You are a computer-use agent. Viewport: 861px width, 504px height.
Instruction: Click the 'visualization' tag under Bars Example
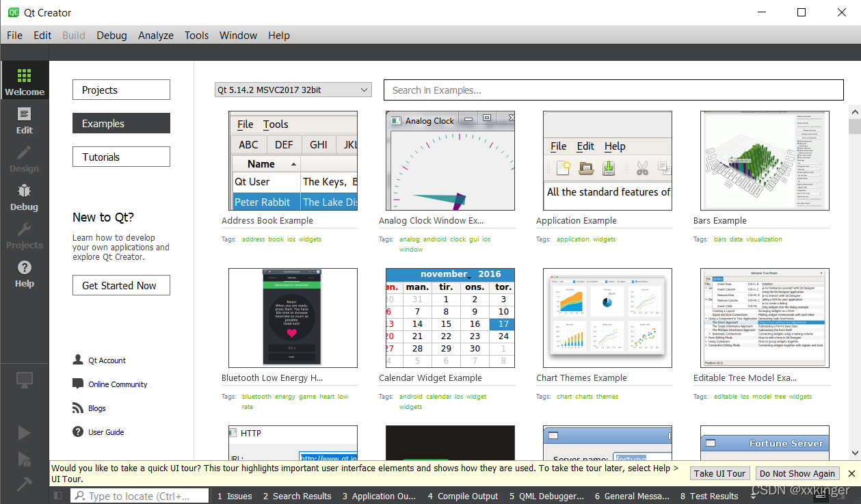[763, 239]
